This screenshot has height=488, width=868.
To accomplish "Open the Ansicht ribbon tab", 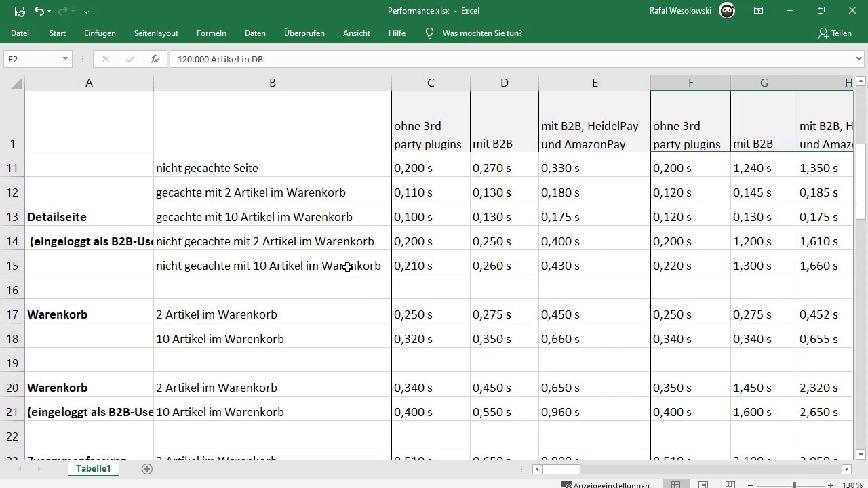I will [x=357, y=33].
